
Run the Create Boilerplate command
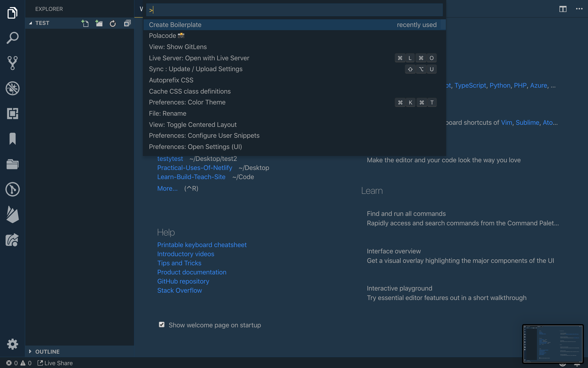[x=295, y=25]
